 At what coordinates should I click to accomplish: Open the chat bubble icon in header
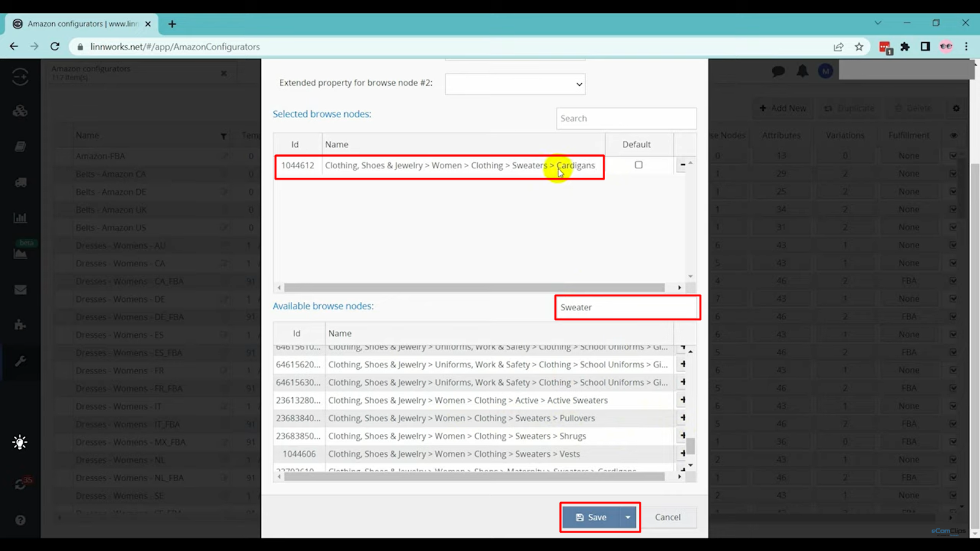[x=778, y=71]
